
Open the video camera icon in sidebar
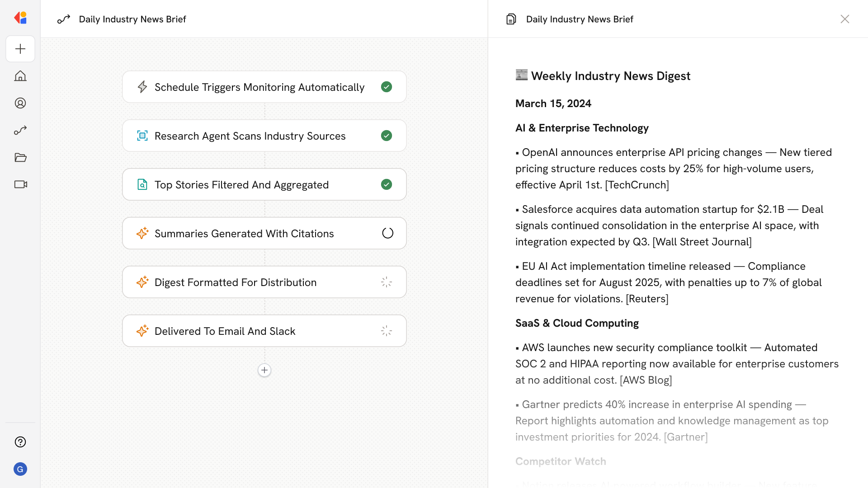point(20,184)
